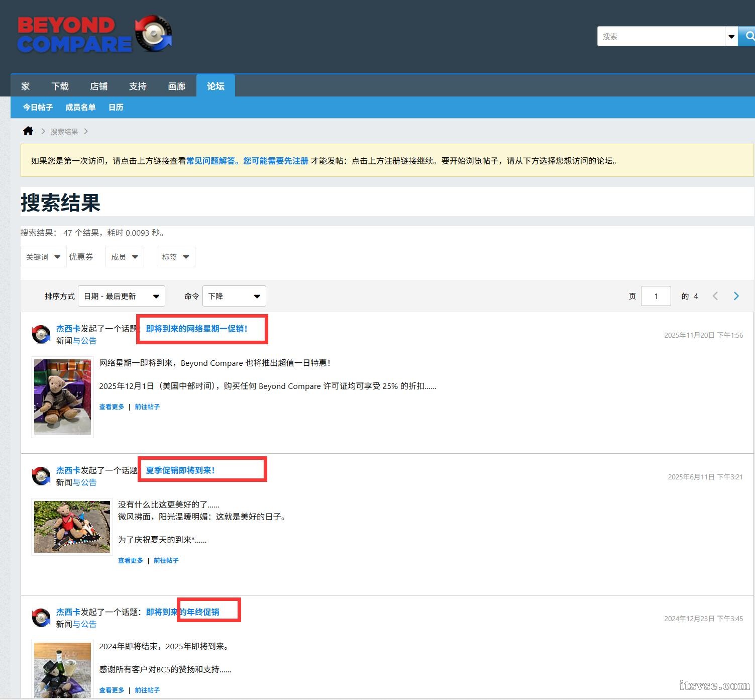Open the 关键词 filter dropdown

(x=43, y=256)
